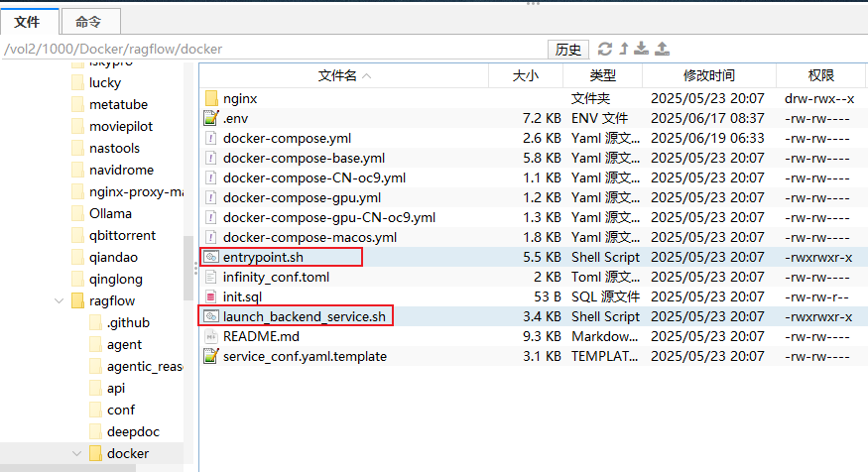Click the path field /vol2/1000/Docker/ragflow/docker

coord(274,50)
